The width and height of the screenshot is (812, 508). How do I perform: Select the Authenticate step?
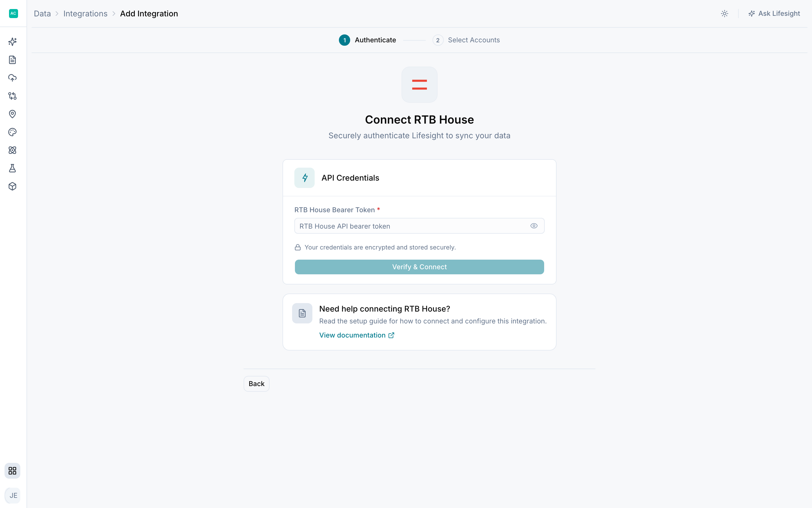coord(367,40)
